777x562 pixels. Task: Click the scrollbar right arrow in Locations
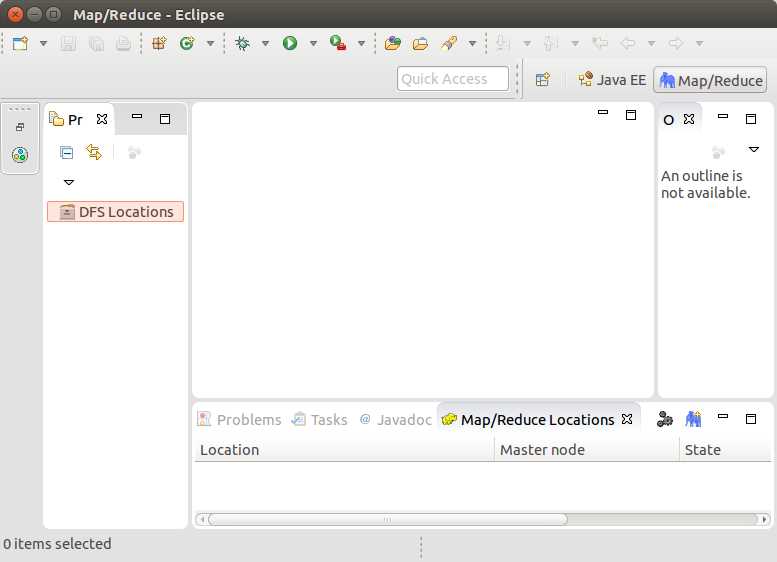765,519
